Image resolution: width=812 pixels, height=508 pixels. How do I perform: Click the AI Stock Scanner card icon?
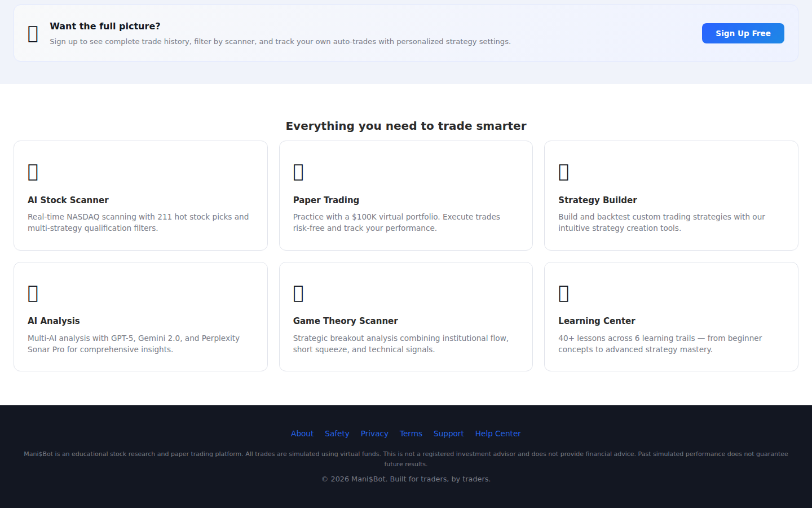click(33, 172)
